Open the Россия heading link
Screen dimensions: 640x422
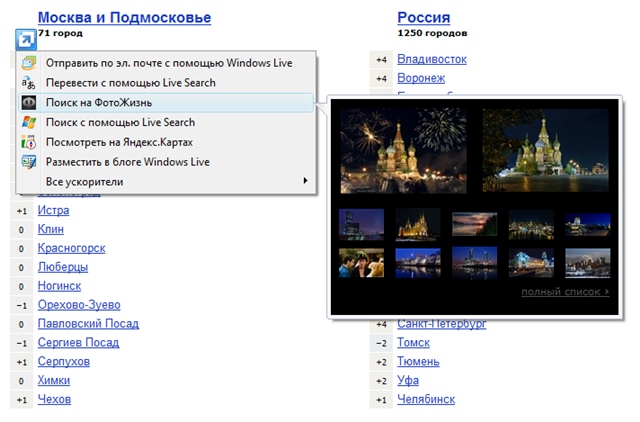point(423,17)
